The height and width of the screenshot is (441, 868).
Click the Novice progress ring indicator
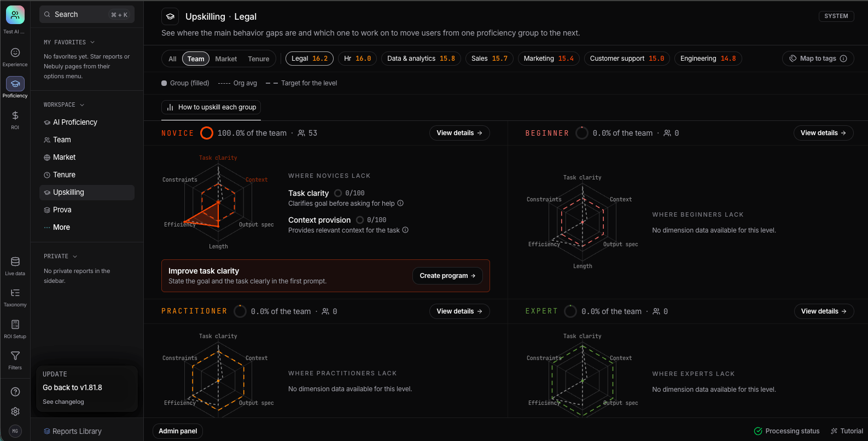coord(207,133)
